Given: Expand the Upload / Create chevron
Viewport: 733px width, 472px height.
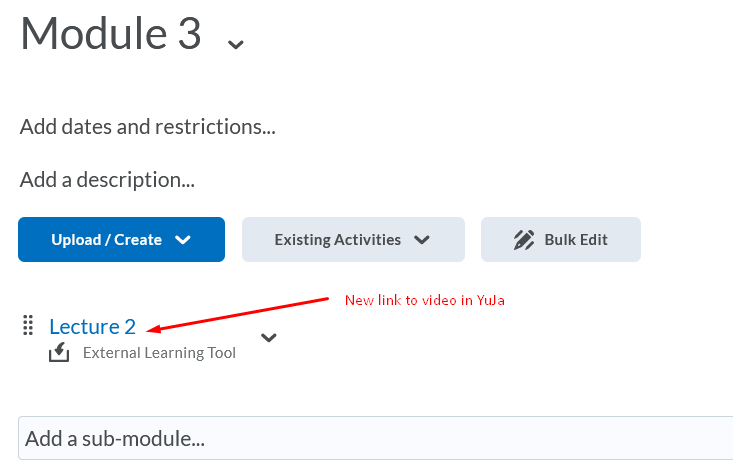Looking at the screenshot, I should 182,240.
